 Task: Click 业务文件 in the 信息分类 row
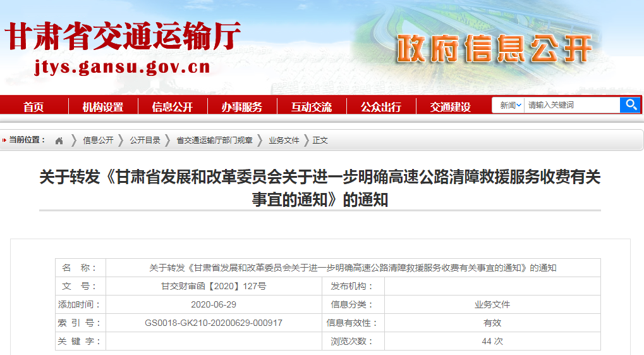click(x=492, y=305)
